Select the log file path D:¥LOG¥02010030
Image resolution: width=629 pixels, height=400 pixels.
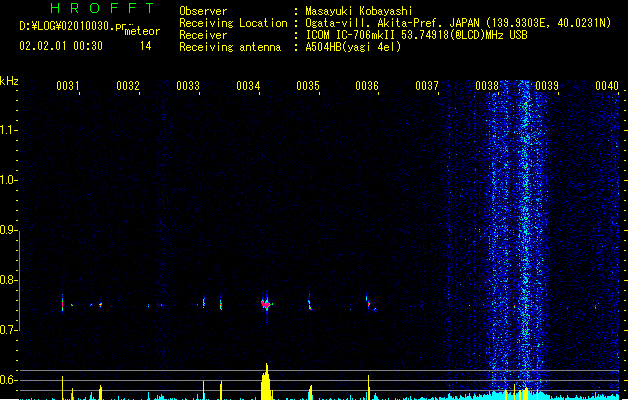(x=67, y=26)
